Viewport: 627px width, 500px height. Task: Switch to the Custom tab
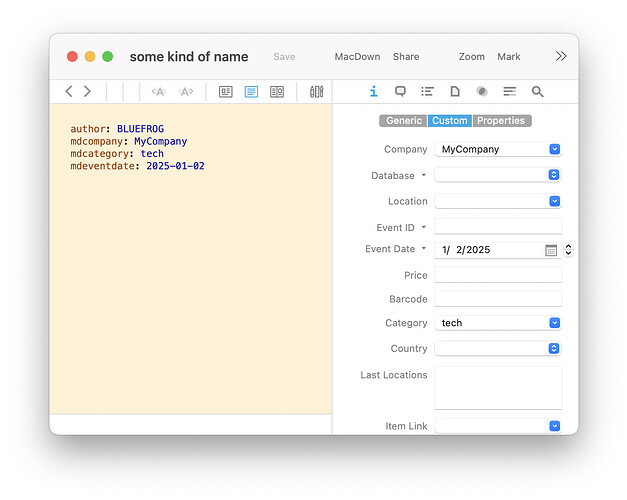click(x=450, y=121)
